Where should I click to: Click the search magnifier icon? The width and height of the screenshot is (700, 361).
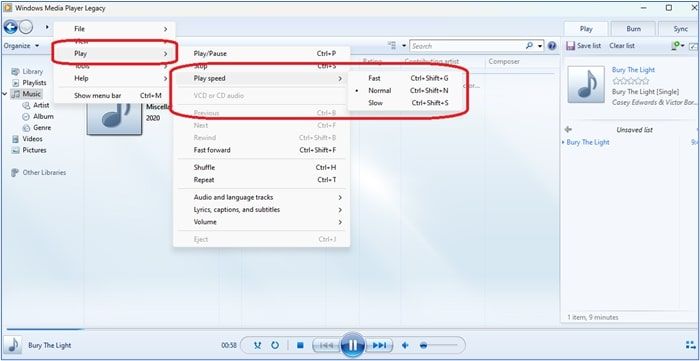point(529,46)
